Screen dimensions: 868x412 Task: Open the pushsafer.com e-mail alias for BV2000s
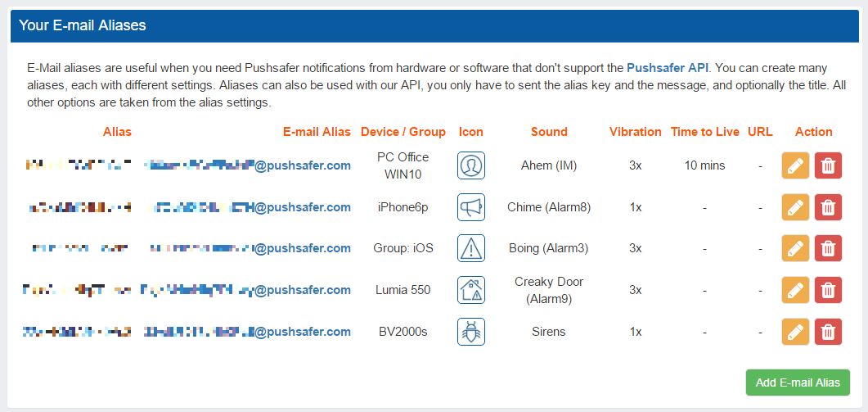pos(247,332)
